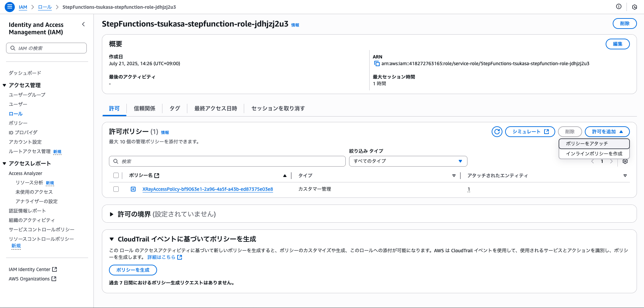This screenshot has height=308, width=644.
Task: Click the ポリシーを生成 button
Action: (133, 270)
